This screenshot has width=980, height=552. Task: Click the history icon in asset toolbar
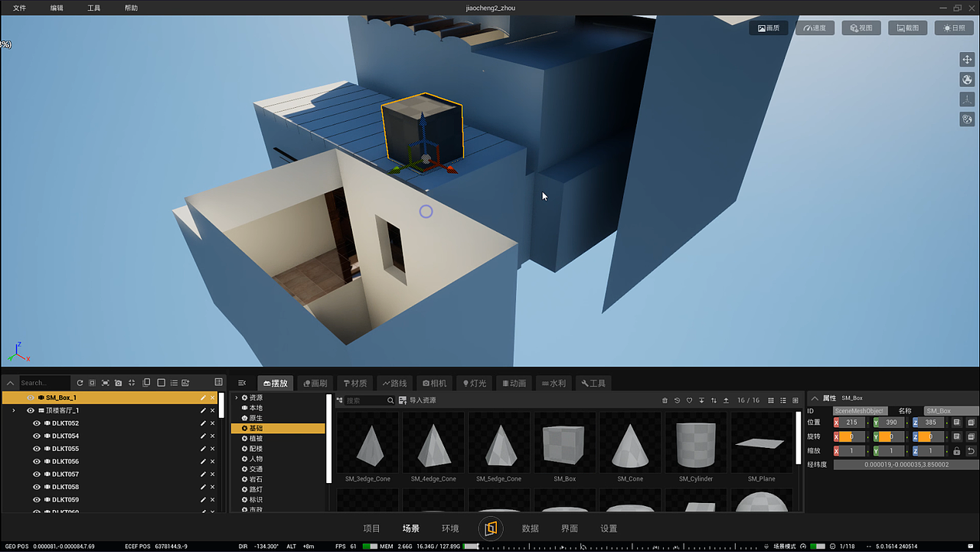[x=677, y=400]
